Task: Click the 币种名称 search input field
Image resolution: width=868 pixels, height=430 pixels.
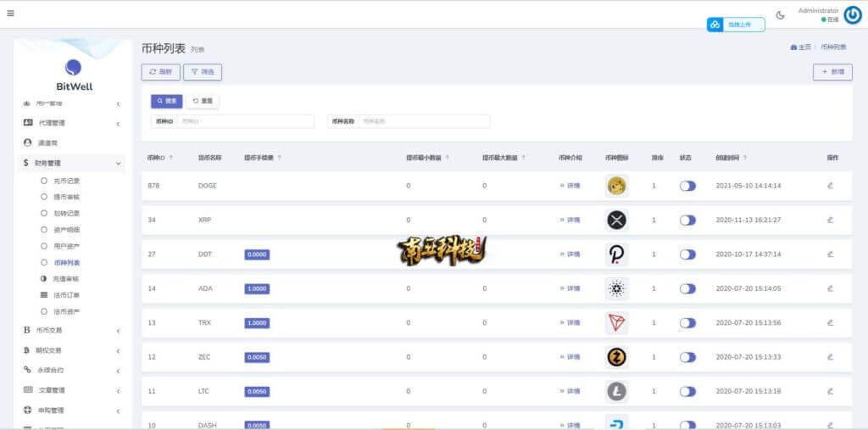Action: click(424, 121)
